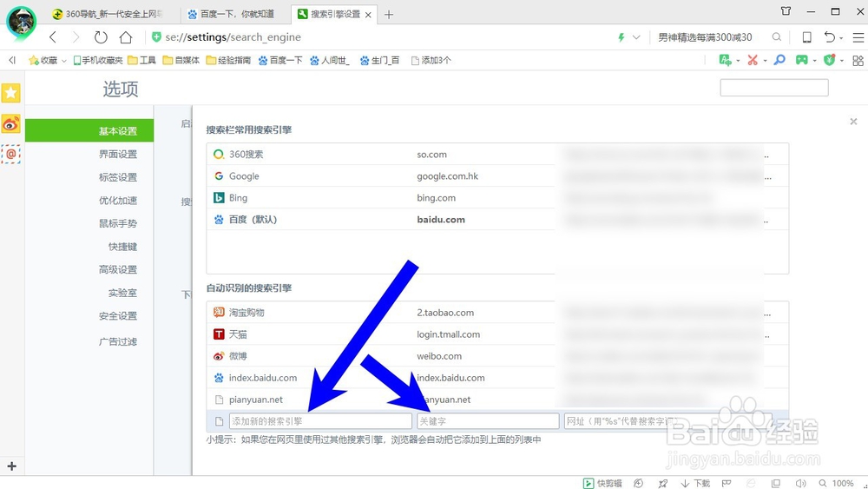Select the 百度 (默认) search engine row
The image size is (868, 489).
(497, 219)
